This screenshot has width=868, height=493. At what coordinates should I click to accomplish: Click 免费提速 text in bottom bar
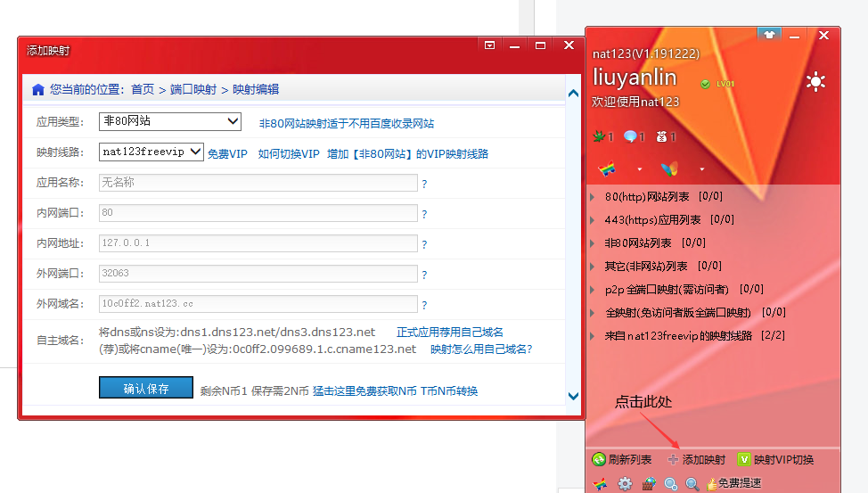coord(740,483)
